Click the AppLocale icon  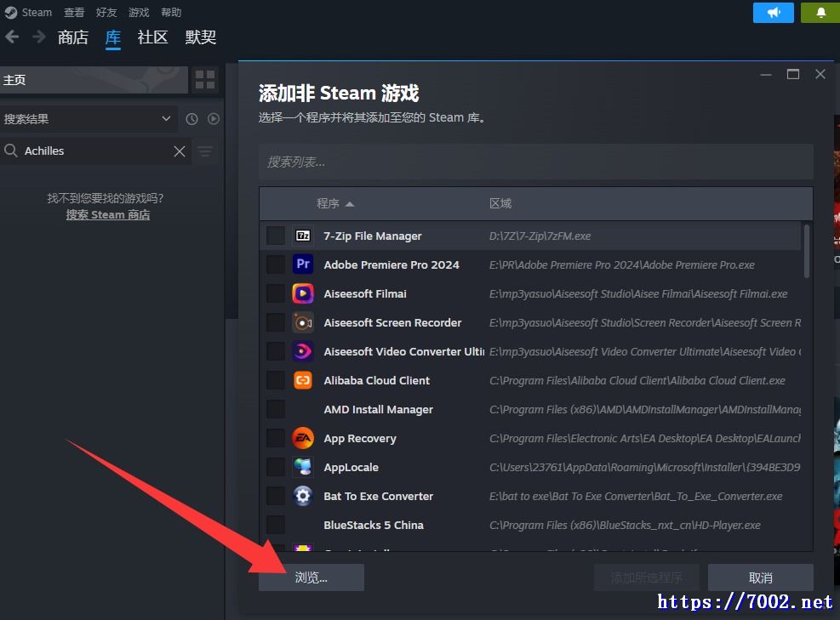click(x=303, y=467)
